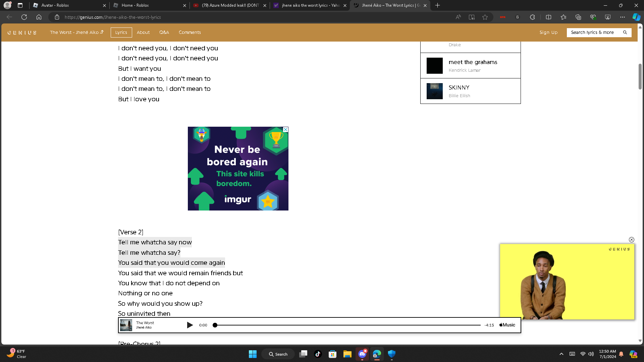Open a new browser tab
This screenshot has height=362, width=644.
pyautogui.click(x=437, y=5)
